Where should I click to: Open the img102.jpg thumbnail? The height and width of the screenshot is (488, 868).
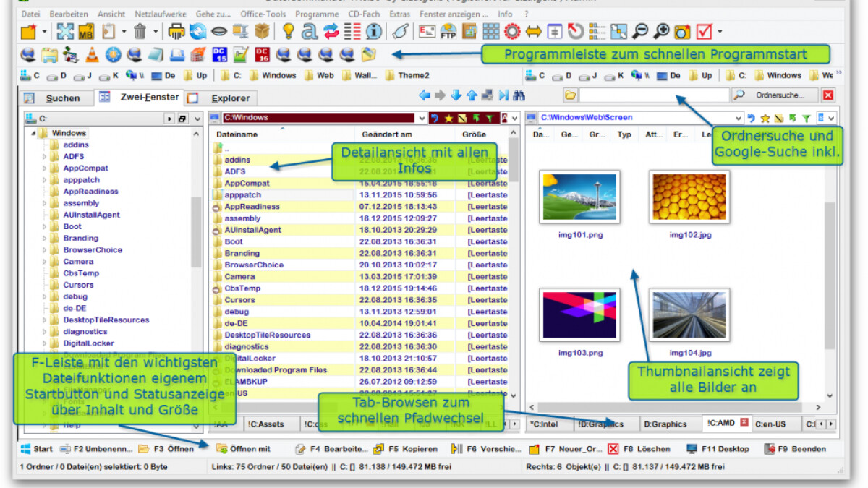(x=689, y=197)
